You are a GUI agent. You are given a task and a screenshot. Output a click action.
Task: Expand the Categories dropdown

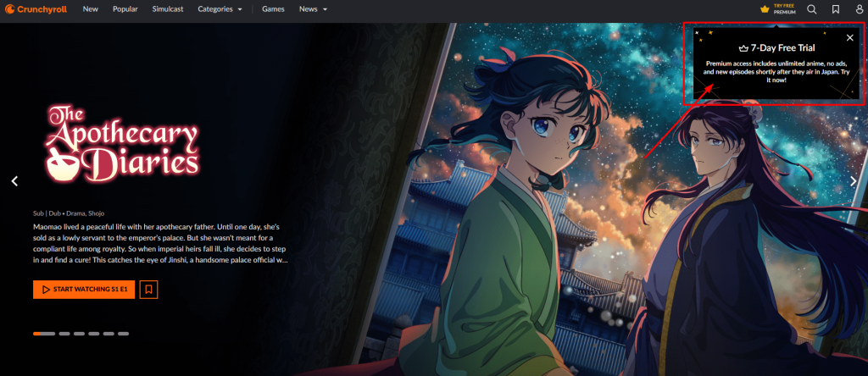click(220, 9)
